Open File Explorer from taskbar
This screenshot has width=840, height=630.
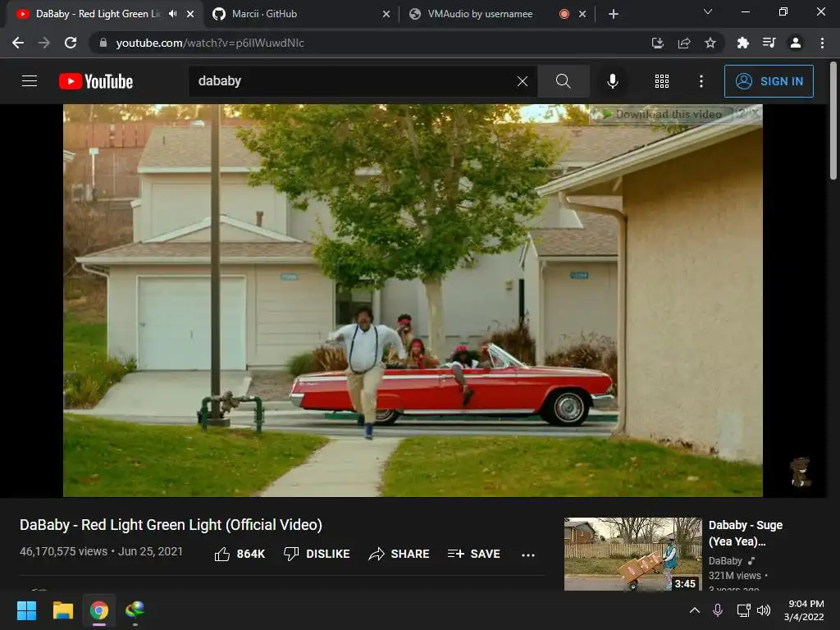(62, 610)
